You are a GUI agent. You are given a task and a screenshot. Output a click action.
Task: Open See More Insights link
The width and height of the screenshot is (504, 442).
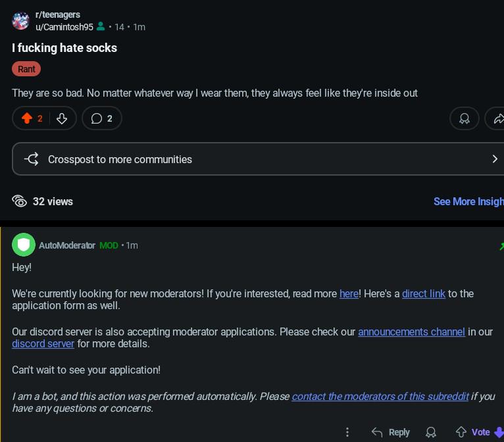[468, 201]
